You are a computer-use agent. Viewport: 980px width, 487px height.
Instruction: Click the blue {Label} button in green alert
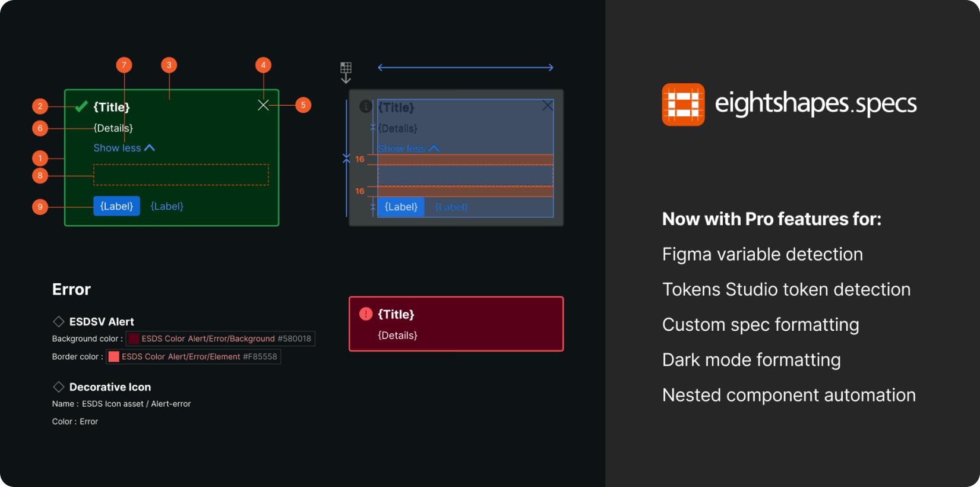[116, 206]
